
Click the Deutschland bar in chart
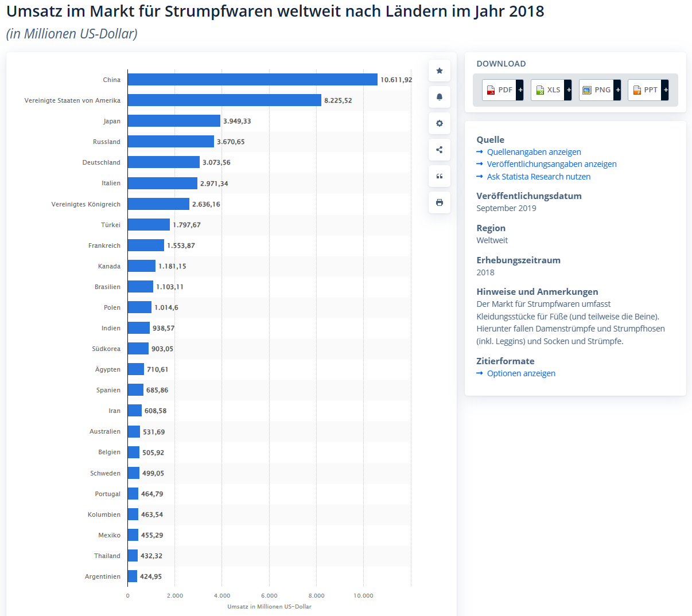point(164,162)
